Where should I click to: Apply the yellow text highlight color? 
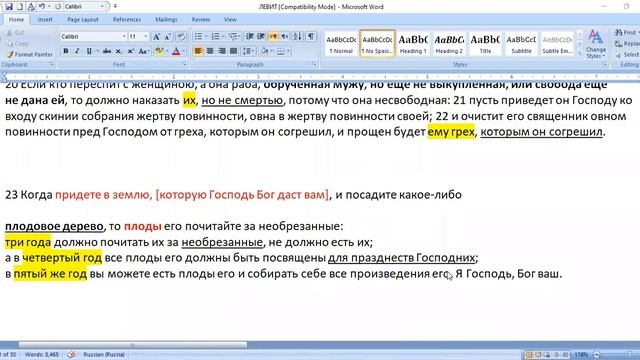click(x=159, y=51)
